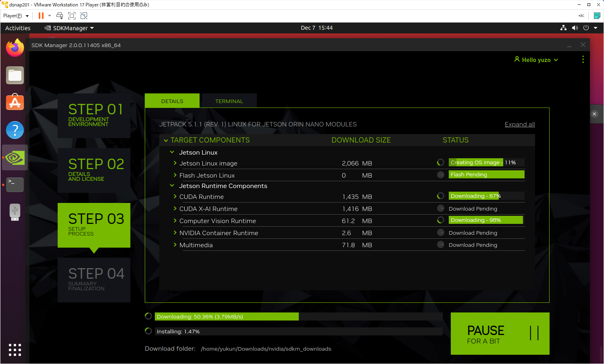The image size is (604, 364).
Task: Launch Ubuntu Software from the dock
Action: [15, 103]
